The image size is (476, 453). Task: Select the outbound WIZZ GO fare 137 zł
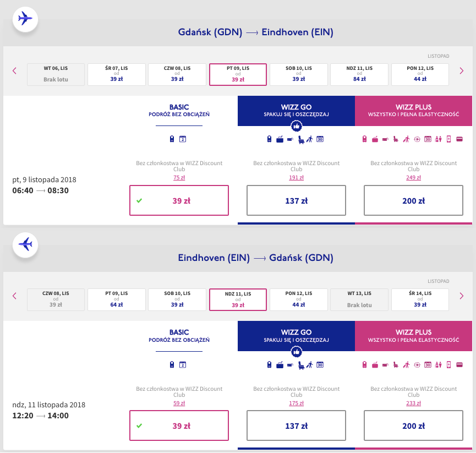coord(296,200)
